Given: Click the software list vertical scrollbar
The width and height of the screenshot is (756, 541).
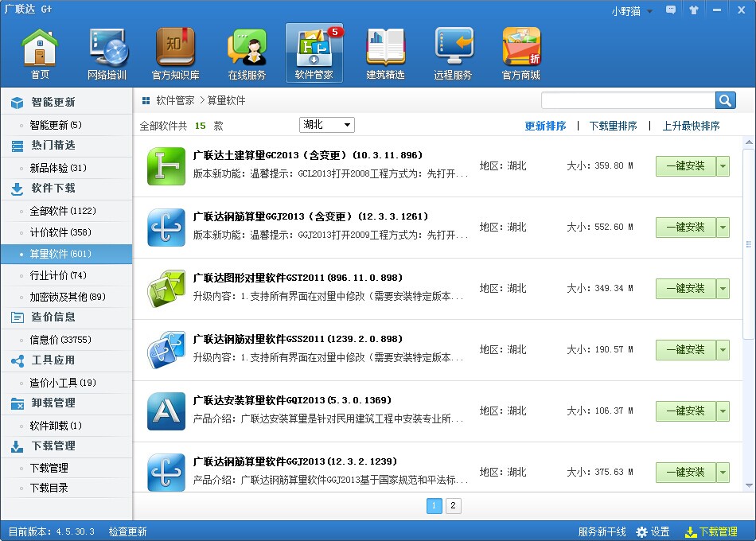Looking at the screenshot, I should [748, 244].
